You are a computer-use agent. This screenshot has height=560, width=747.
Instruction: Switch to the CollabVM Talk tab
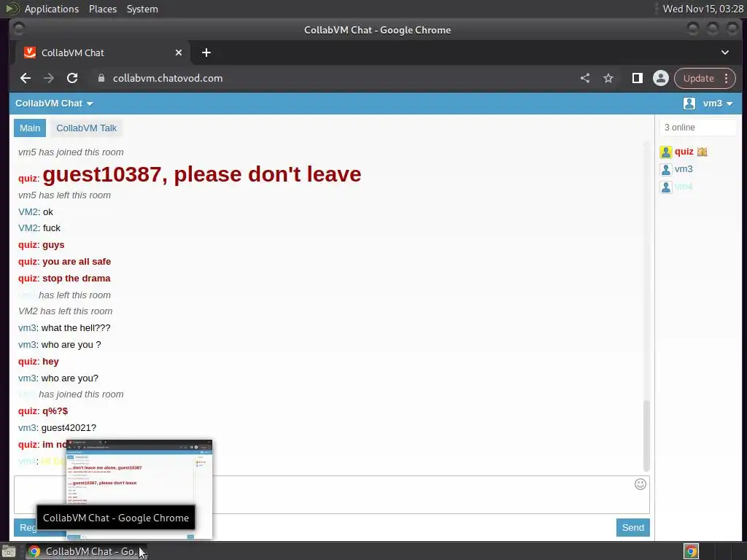pos(86,128)
